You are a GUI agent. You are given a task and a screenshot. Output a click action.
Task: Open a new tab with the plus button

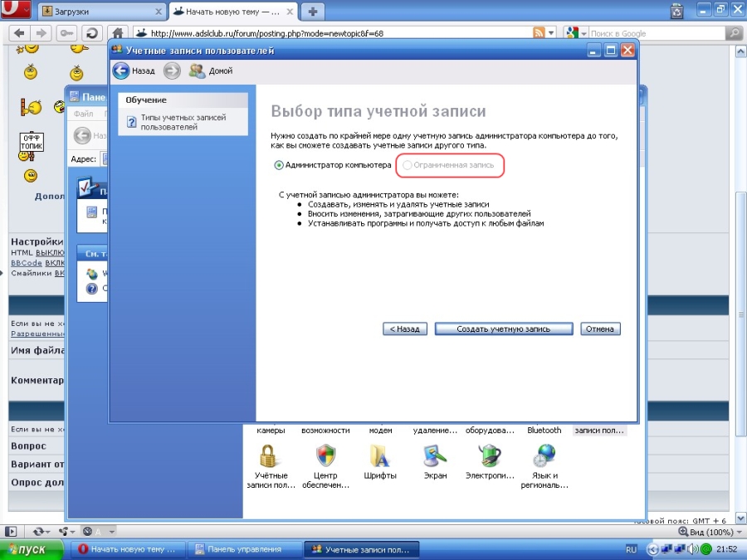coord(312,12)
